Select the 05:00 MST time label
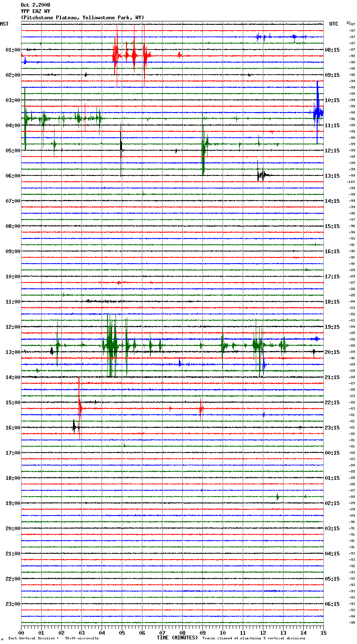 pos(13,150)
